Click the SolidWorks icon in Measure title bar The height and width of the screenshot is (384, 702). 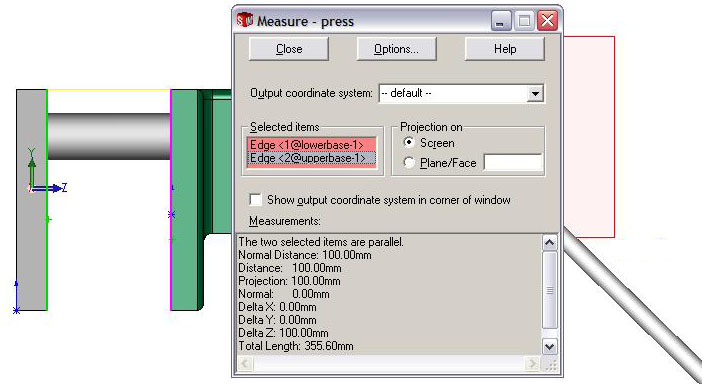(245, 20)
